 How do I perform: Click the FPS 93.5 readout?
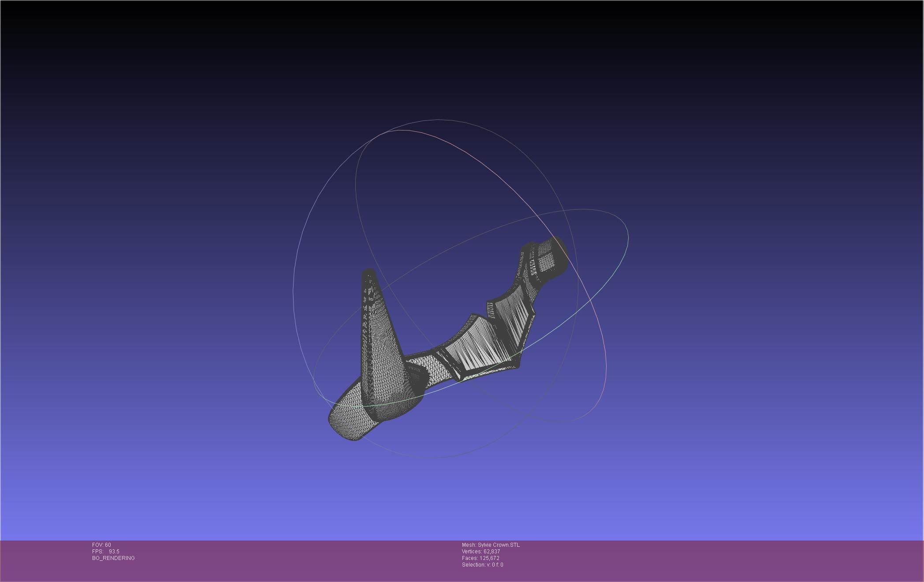point(106,552)
